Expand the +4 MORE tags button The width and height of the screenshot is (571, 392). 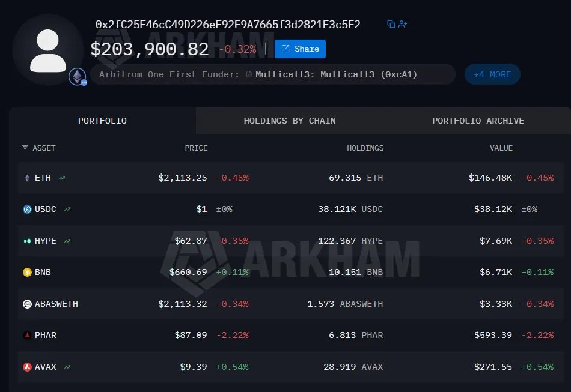click(x=492, y=74)
